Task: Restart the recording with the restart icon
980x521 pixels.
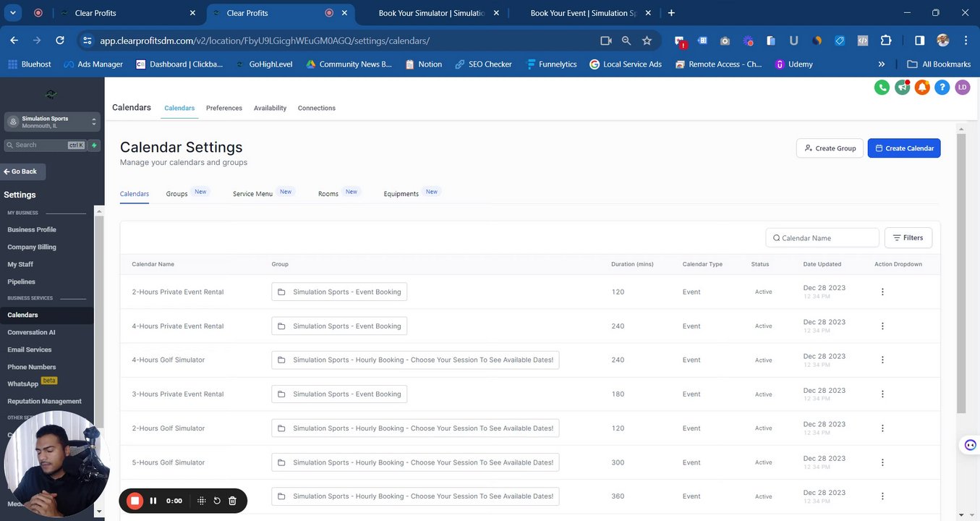Action: tap(217, 501)
